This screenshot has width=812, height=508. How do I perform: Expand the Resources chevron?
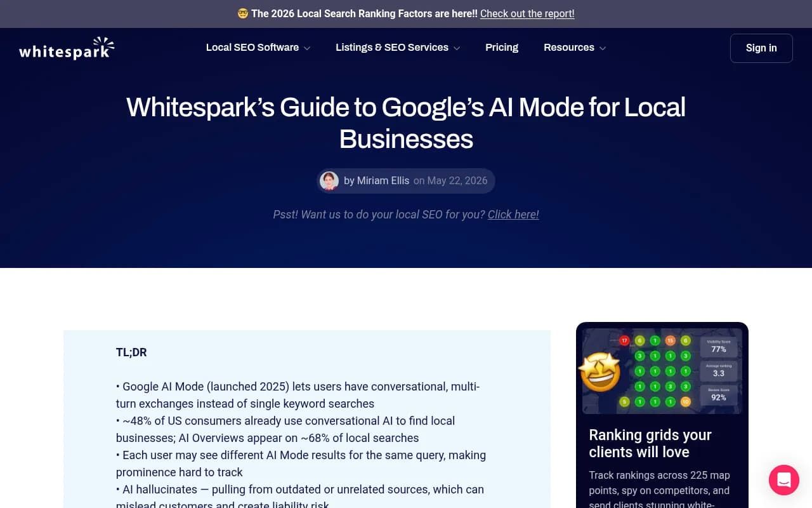(x=603, y=48)
